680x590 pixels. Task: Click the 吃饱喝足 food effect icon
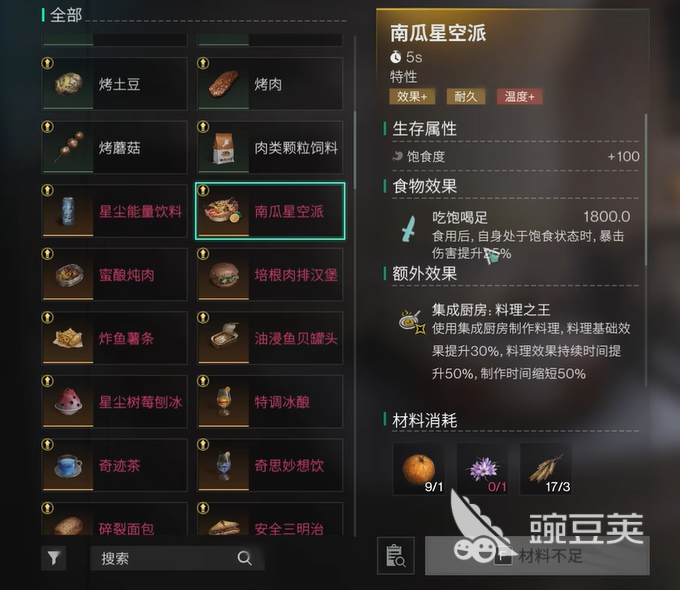click(408, 228)
